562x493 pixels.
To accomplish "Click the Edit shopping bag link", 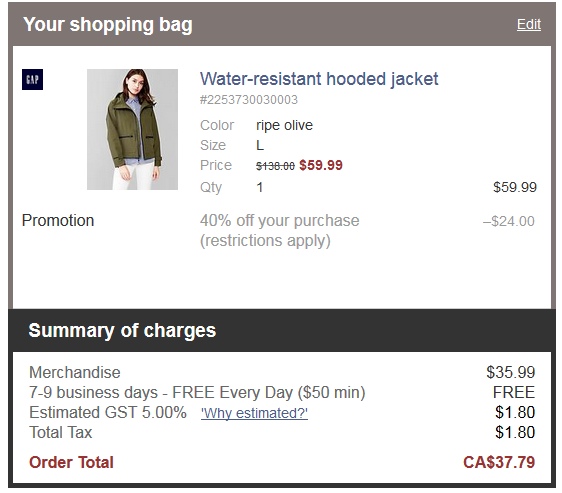I will click(529, 24).
